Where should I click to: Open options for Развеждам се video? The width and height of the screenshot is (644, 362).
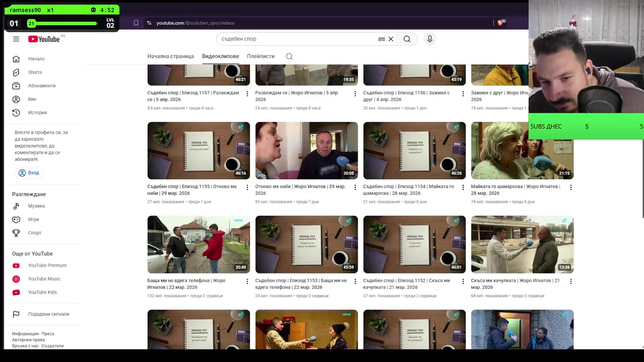click(x=355, y=94)
